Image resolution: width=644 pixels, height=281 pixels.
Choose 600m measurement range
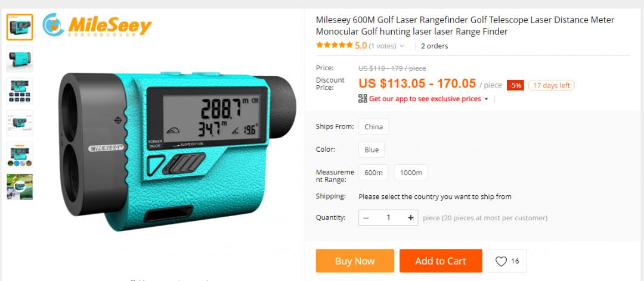(373, 173)
